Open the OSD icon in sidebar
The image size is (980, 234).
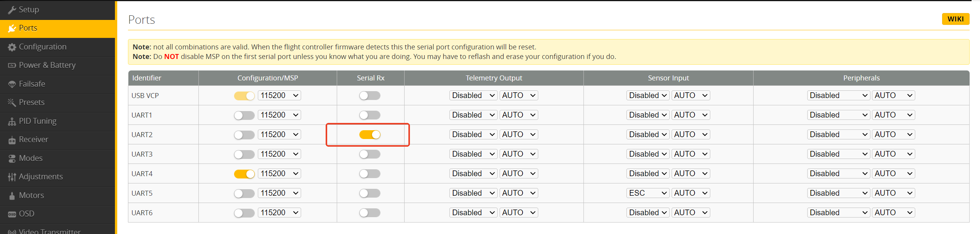pos(12,214)
